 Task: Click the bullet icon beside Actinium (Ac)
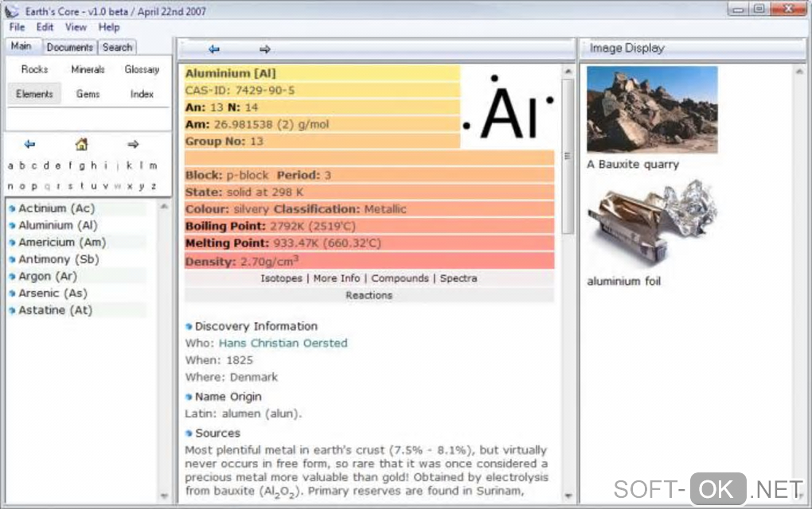pyautogui.click(x=13, y=208)
